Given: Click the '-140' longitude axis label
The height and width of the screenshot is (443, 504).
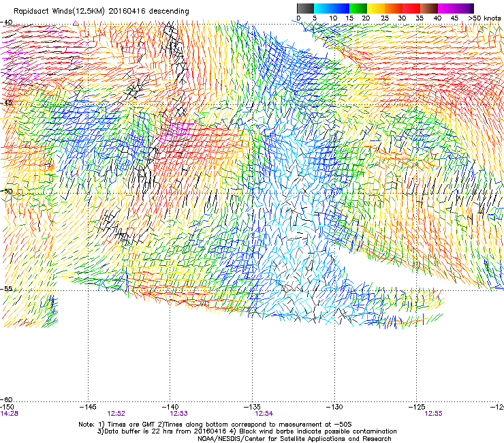Looking at the screenshot, I should click(170, 407).
